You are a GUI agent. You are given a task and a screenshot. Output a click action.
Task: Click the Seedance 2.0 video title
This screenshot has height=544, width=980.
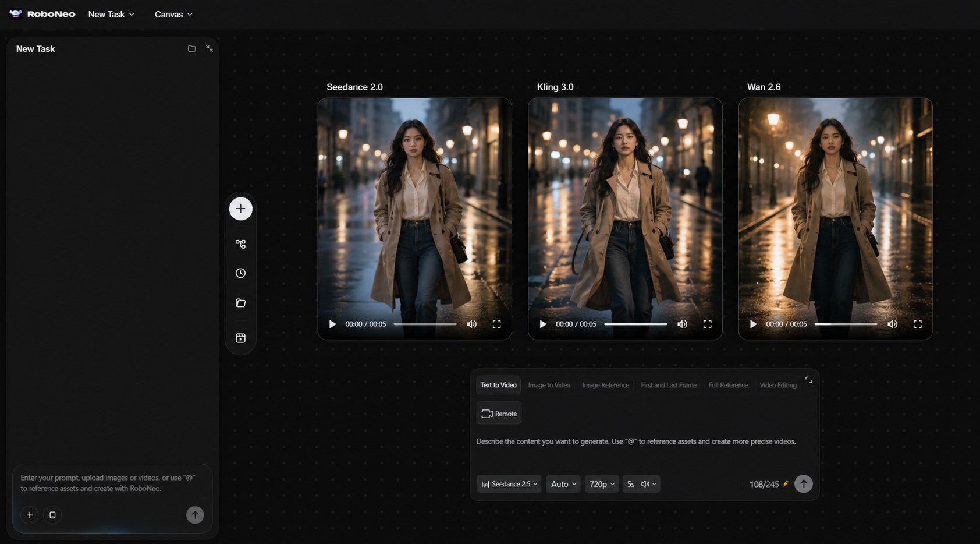(354, 87)
